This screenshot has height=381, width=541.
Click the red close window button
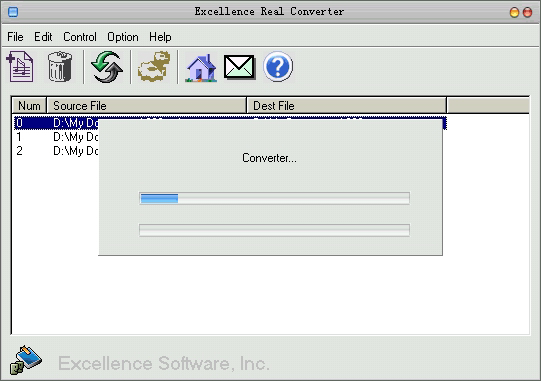pyautogui.click(x=528, y=12)
